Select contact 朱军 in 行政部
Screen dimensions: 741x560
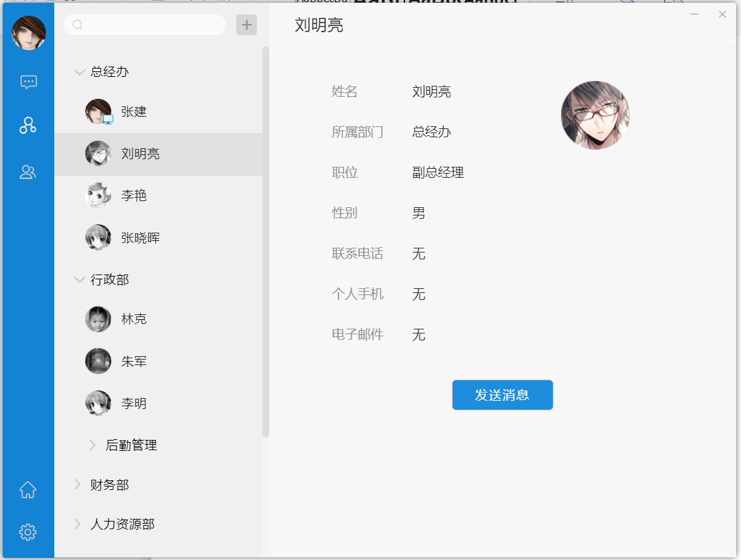pos(134,362)
